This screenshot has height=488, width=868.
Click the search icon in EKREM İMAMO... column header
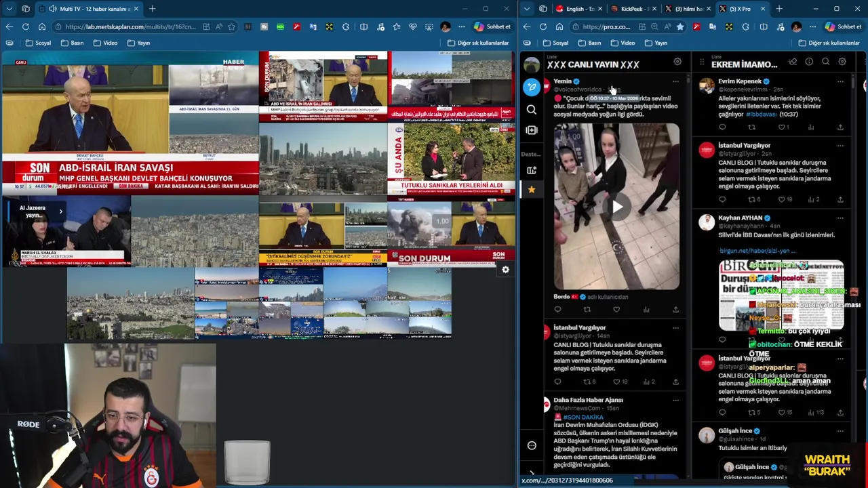tap(826, 62)
